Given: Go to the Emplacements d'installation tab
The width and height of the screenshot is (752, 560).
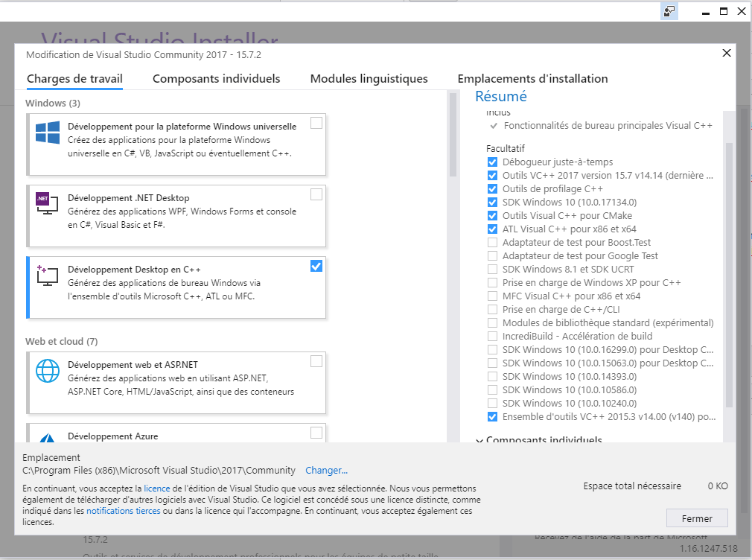Looking at the screenshot, I should point(533,79).
